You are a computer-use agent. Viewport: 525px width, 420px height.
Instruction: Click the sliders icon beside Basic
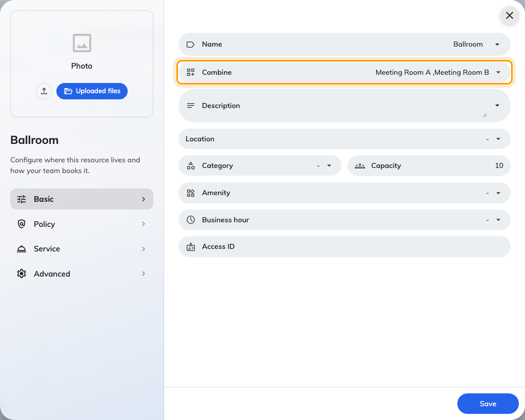click(22, 199)
